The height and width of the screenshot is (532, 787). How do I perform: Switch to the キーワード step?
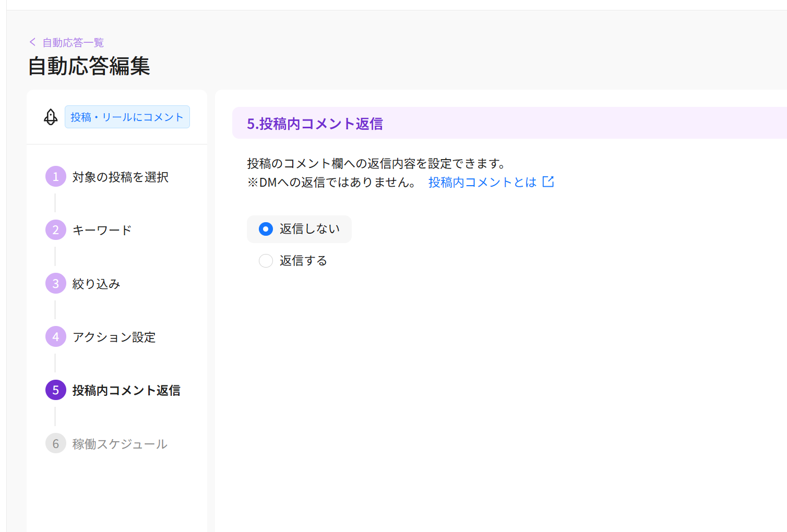point(102,231)
